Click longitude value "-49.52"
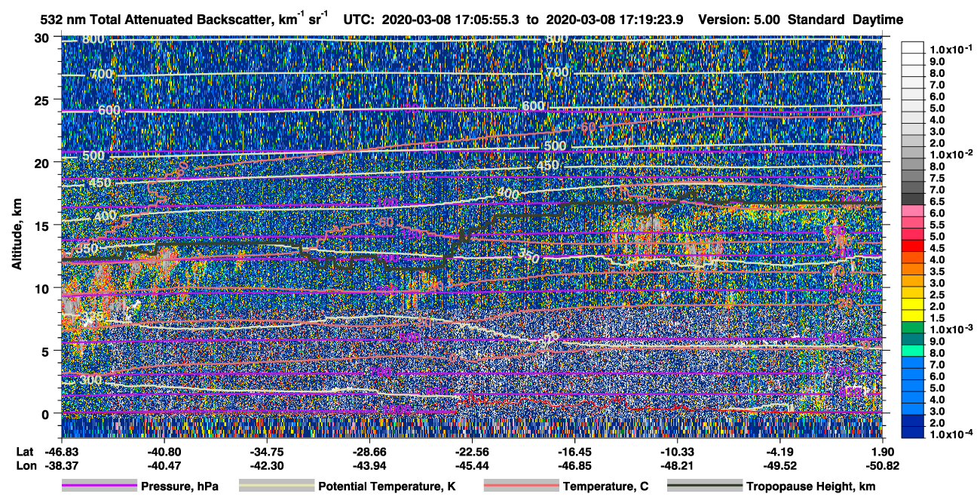 click(780, 465)
